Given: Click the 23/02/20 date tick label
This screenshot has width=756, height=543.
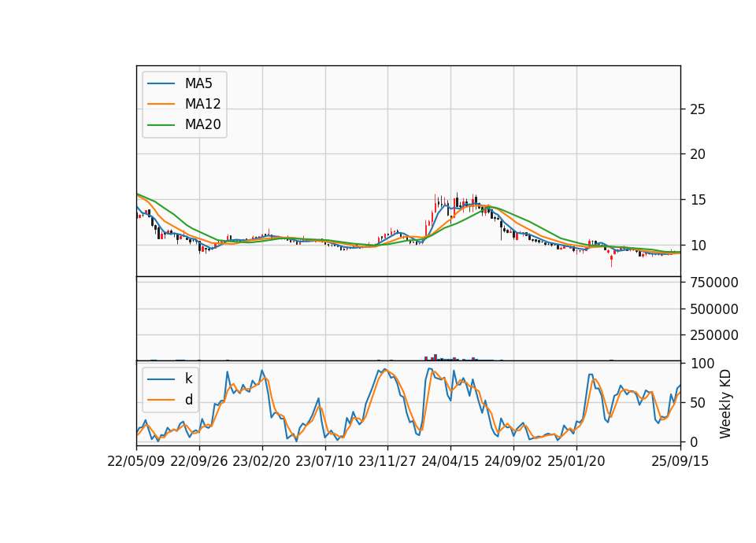Looking at the screenshot, I should point(261,461).
